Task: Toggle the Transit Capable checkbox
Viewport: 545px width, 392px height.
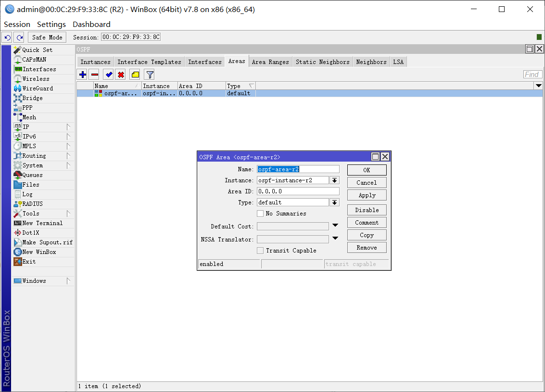Action: tap(260, 251)
